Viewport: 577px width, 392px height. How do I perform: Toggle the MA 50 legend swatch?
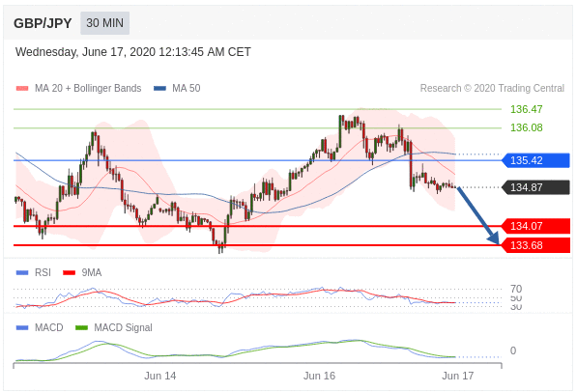[x=159, y=88]
